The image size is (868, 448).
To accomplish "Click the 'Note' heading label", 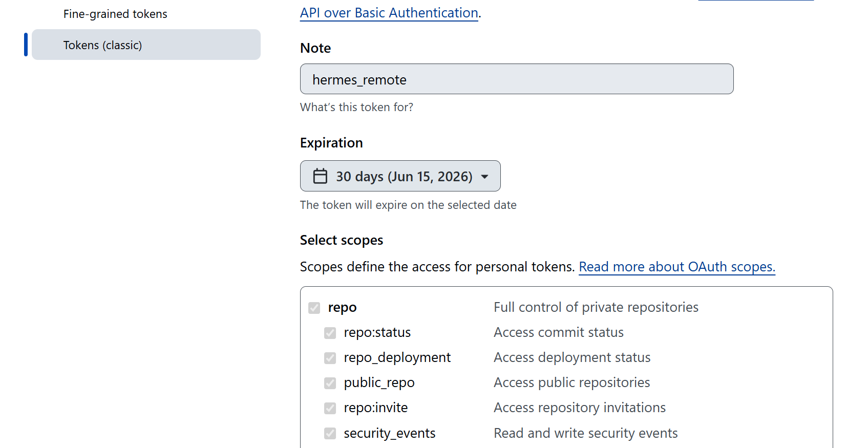I will tap(315, 48).
